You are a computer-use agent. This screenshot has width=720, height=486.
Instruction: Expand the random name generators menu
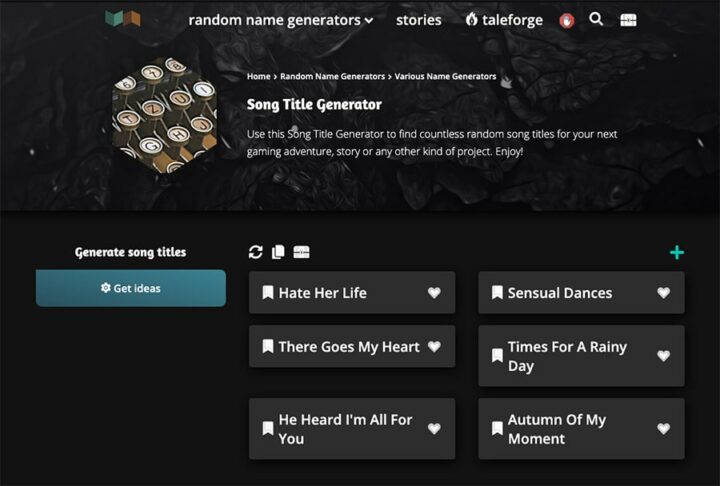coord(280,20)
